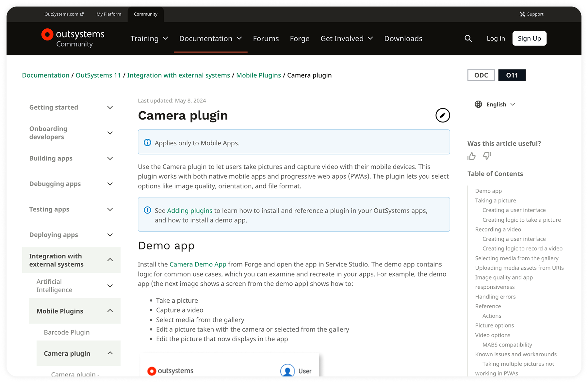Open the OutSystems.com external link
This screenshot has height=383, width=588.
tap(64, 14)
